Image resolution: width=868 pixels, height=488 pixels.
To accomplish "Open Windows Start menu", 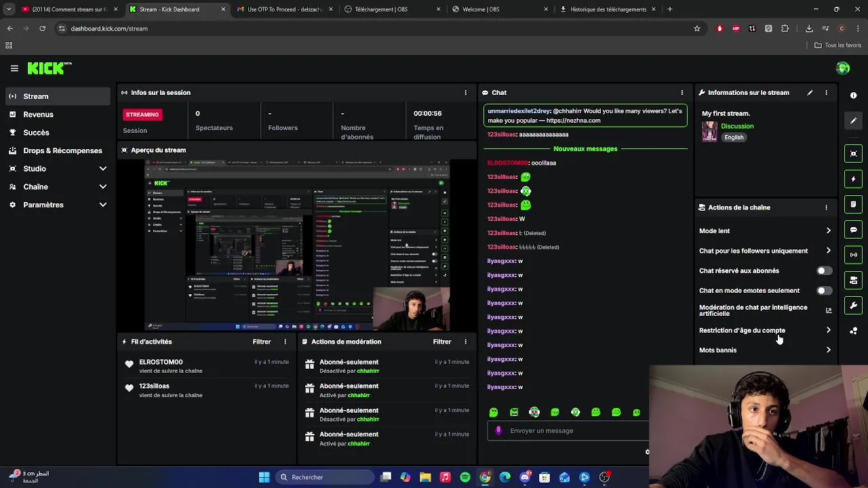I will pyautogui.click(x=264, y=477).
